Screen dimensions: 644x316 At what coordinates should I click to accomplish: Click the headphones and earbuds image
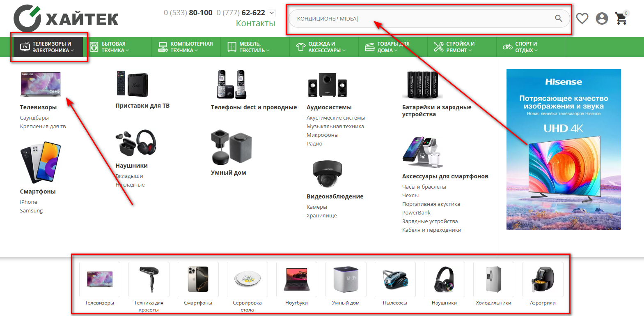point(136,143)
